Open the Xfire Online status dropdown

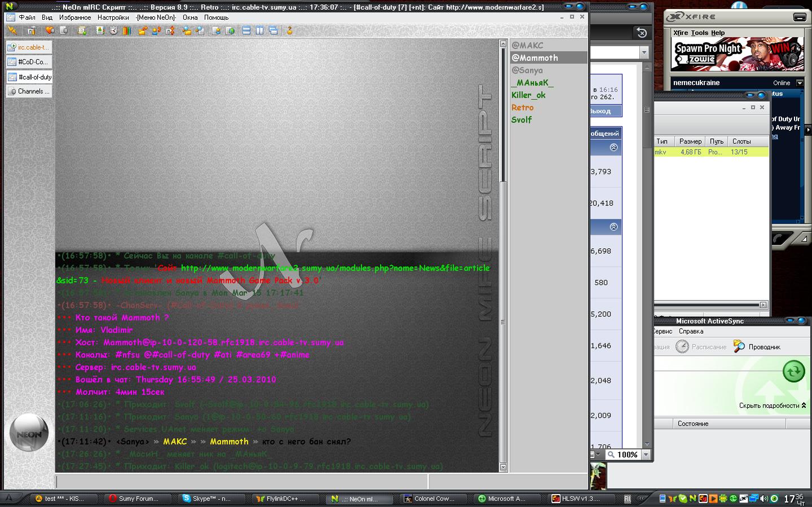[x=799, y=83]
